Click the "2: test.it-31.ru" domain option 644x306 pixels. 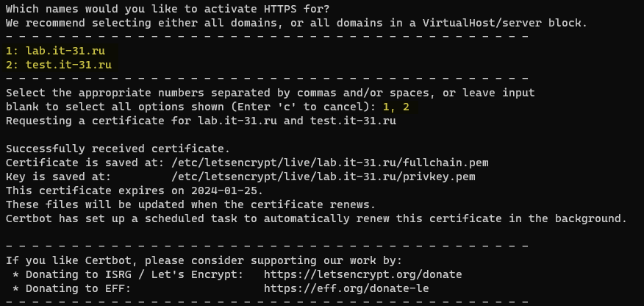click(58, 65)
